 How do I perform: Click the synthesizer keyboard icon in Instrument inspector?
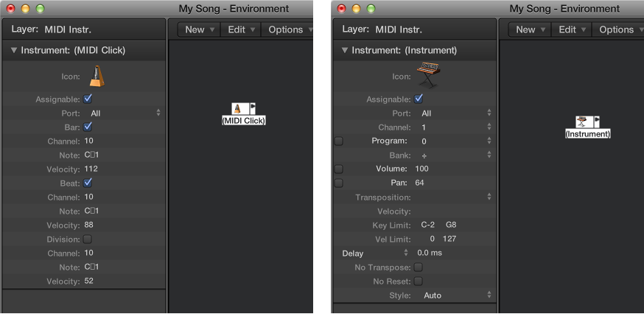(x=428, y=74)
